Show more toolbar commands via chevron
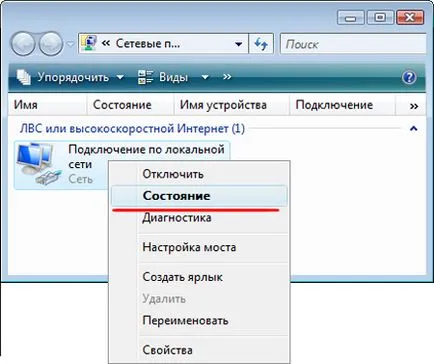434x364 pixels. pos(227,77)
